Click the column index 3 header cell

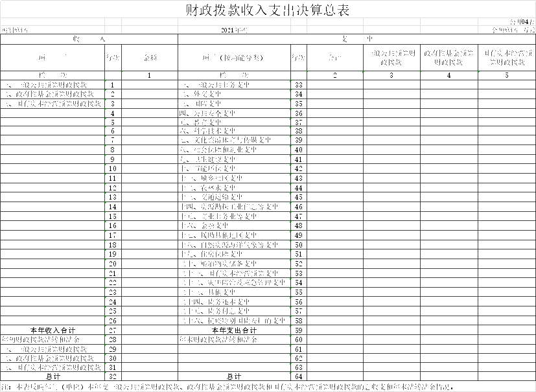click(x=391, y=76)
